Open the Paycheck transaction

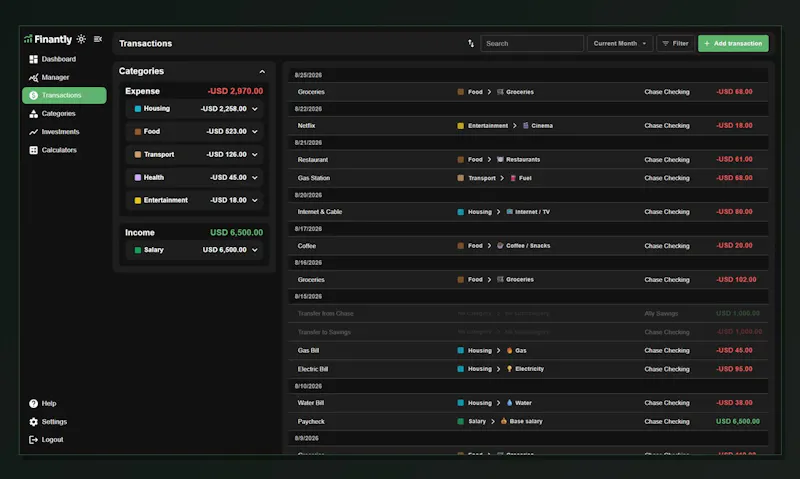pos(528,421)
